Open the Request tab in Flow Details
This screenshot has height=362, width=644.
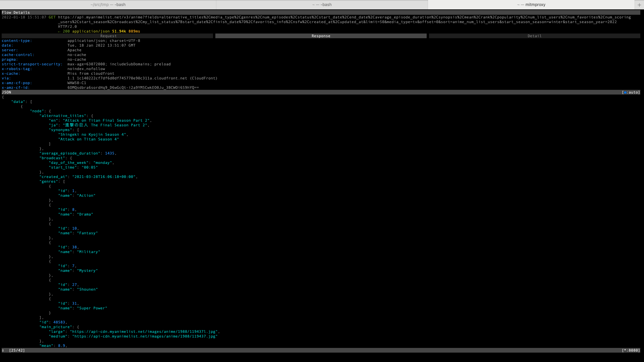point(107,36)
